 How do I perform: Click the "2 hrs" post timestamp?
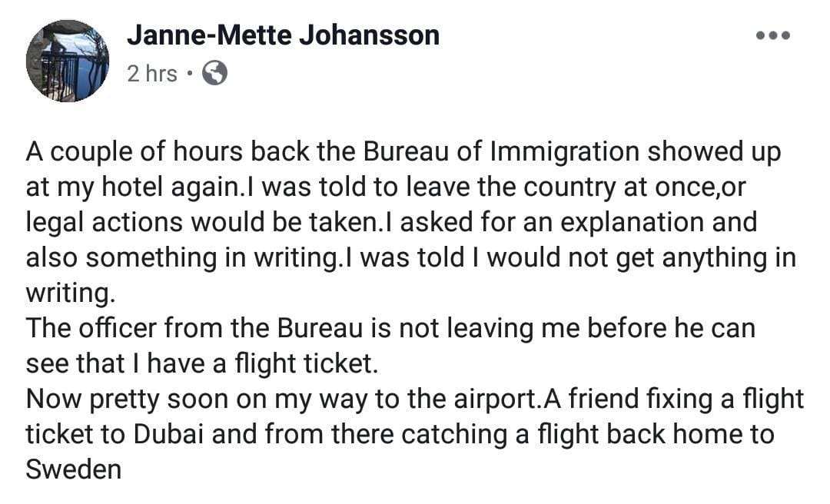click(x=151, y=74)
